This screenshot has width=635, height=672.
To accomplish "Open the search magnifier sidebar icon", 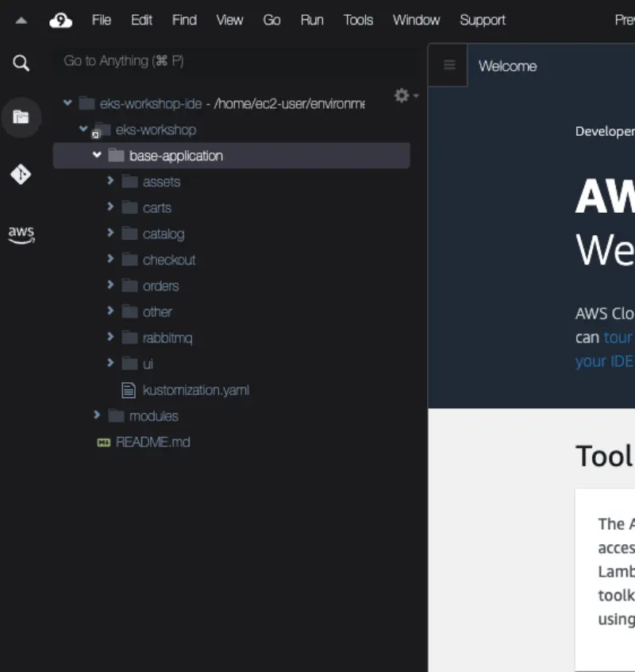I will pos(21,64).
